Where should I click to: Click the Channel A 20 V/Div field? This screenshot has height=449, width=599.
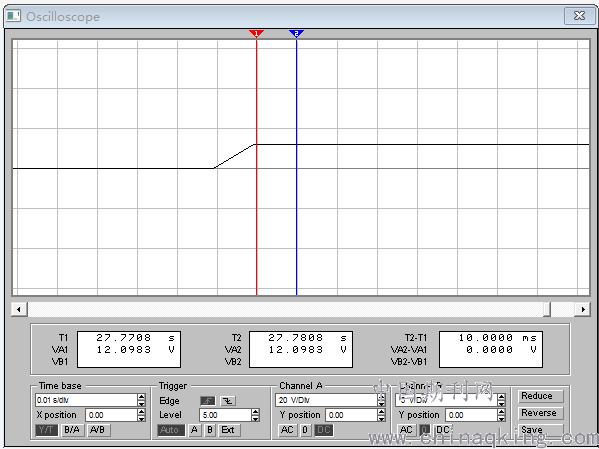(x=326, y=400)
